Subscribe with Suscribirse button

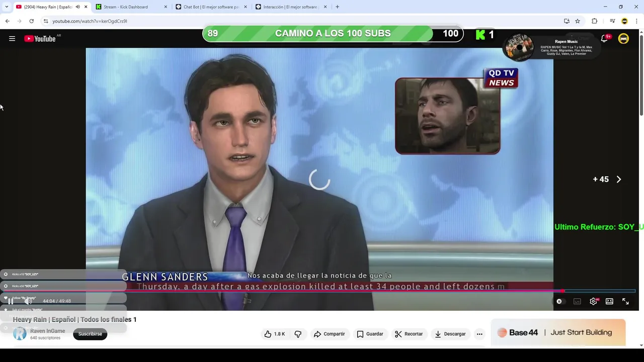tap(90, 334)
